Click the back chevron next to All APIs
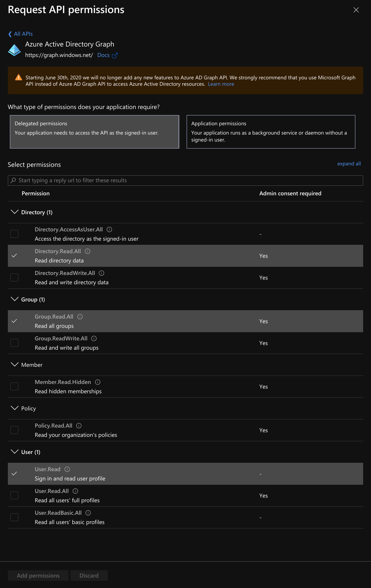This screenshot has height=588, width=371. click(10, 34)
